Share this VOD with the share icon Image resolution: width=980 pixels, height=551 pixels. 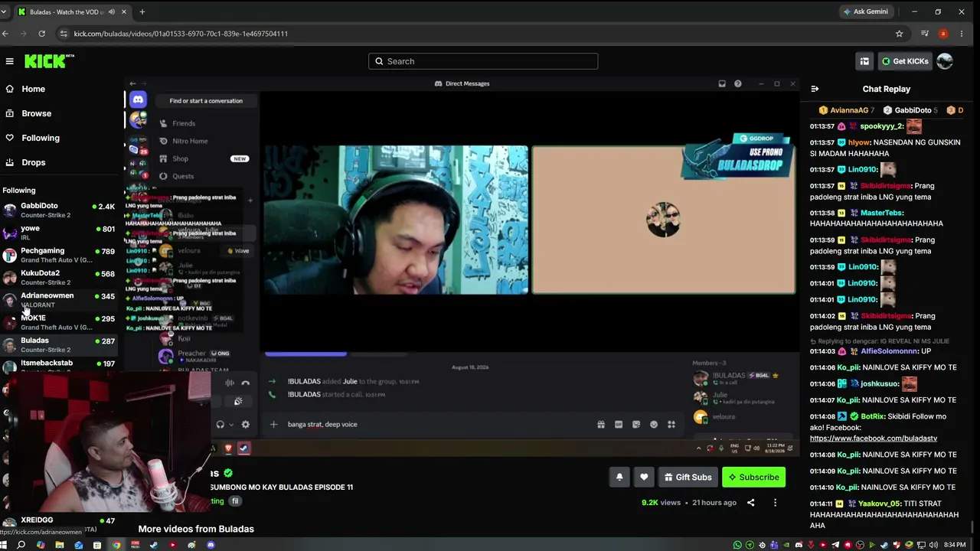click(x=750, y=503)
